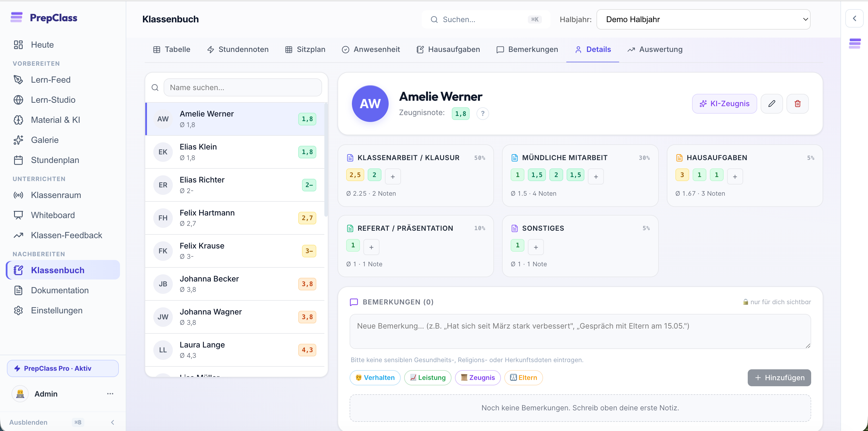Toggle the Eltern tag chip
Image resolution: width=868 pixels, height=431 pixels.
[523, 377]
